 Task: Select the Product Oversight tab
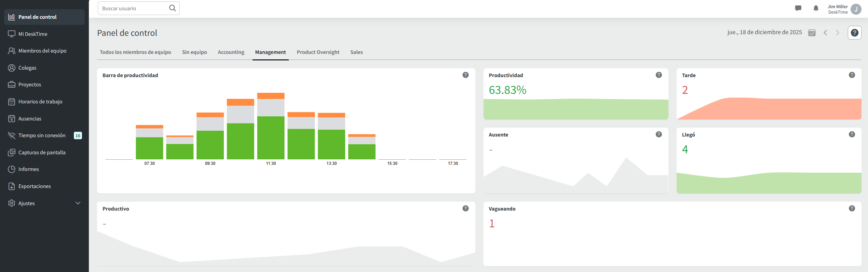(318, 52)
